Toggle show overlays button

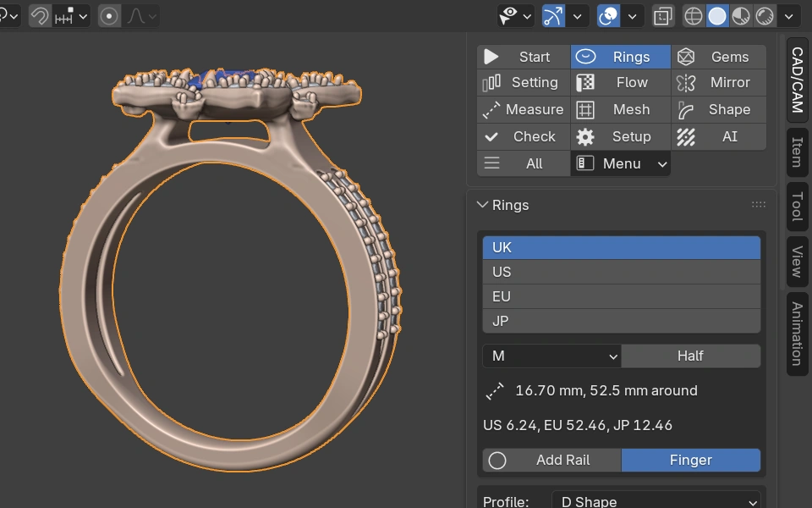click(x=608, y=16)
